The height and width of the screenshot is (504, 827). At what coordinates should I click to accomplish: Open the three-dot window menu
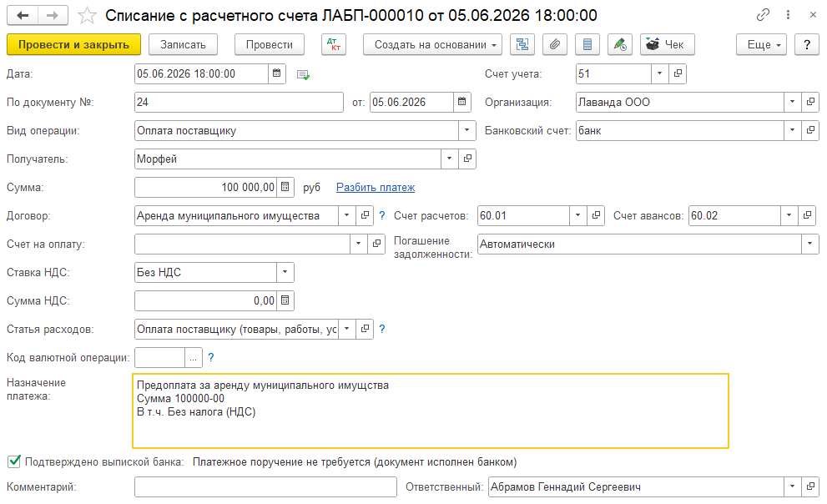tap(788, 15)
